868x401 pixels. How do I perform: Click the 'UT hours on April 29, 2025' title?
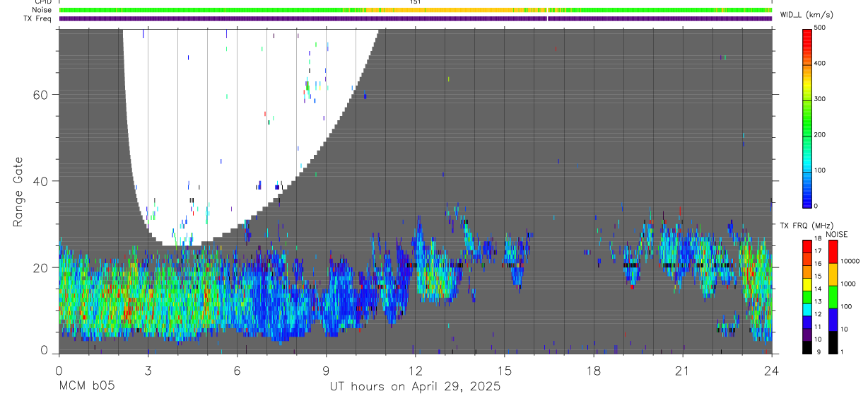(415, 387)
